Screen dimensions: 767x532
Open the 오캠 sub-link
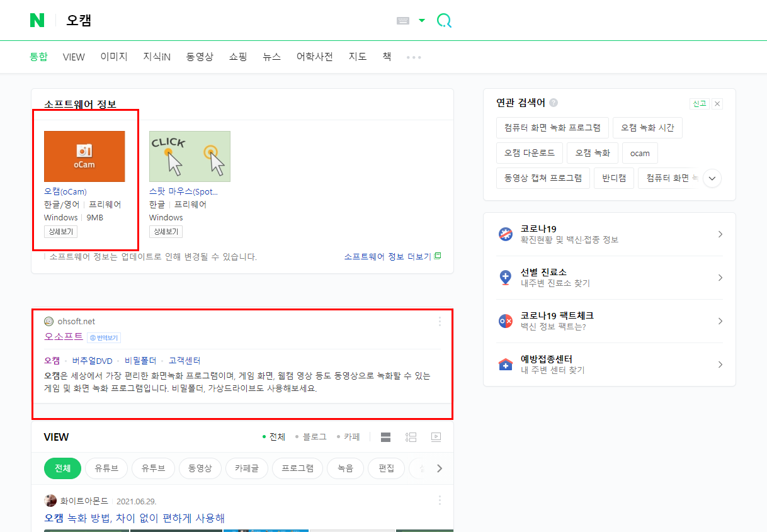pyautogui.click(x=52, y=361)
